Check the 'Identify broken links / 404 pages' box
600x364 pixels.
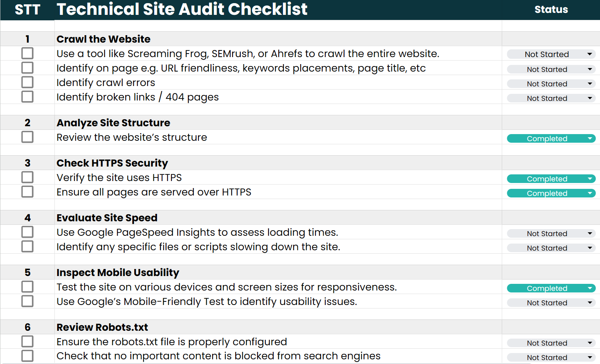27,97
